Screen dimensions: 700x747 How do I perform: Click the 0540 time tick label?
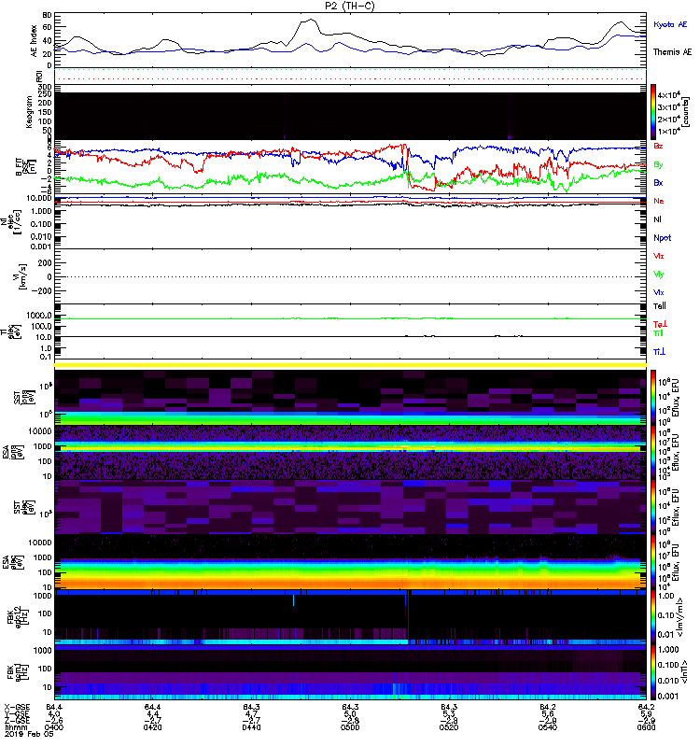[x=548, y=728]
